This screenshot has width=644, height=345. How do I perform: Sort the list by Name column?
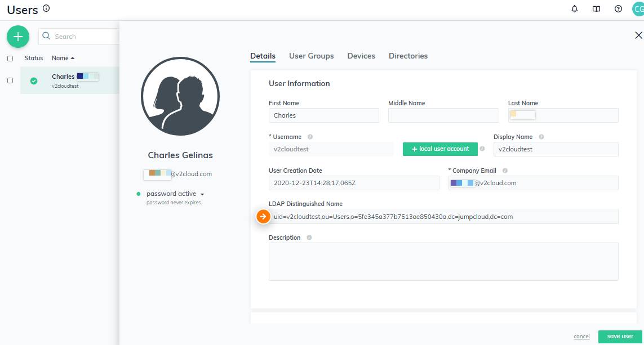(63, 59)
